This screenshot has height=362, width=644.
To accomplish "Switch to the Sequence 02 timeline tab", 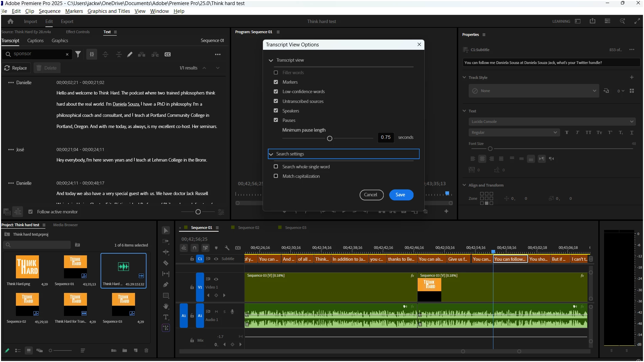I will pyautogui.click(x=248, y=228).
